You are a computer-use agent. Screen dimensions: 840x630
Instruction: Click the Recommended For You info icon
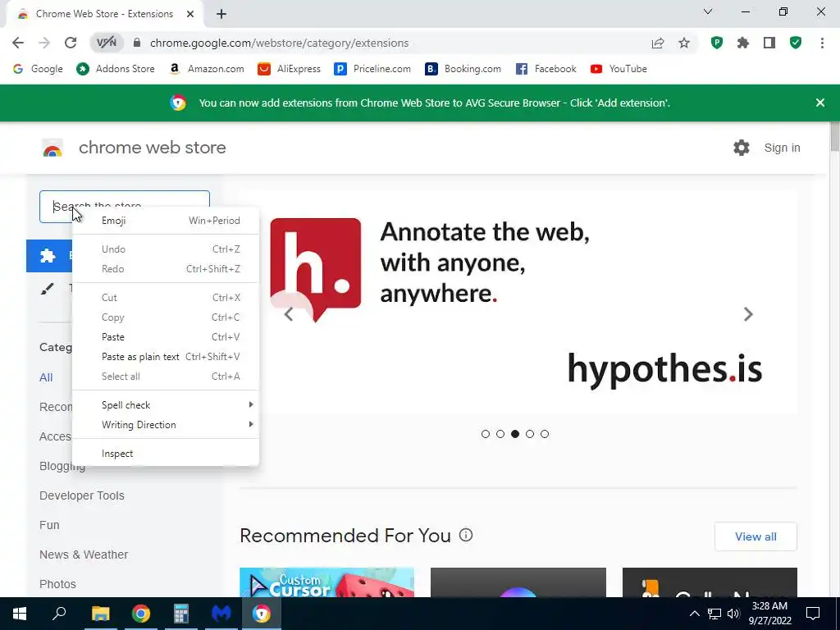coord(466,535)
